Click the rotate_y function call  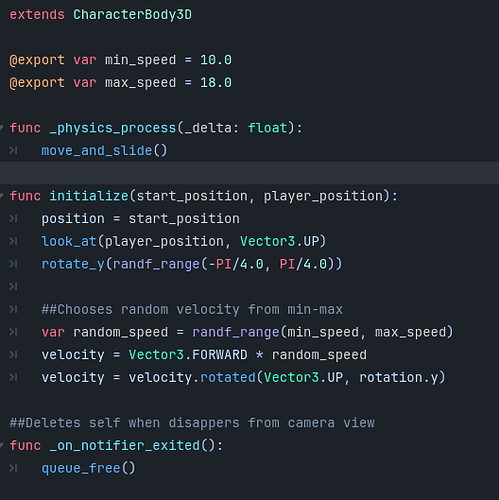(73, 264)
